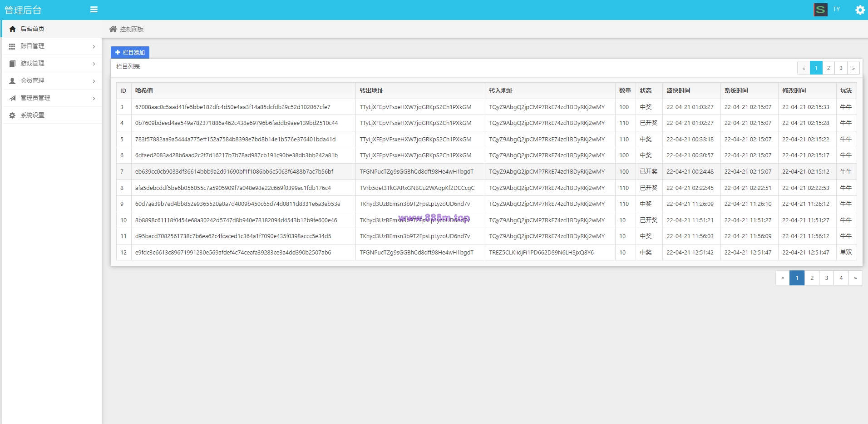Click the 玩法 column header
Image resolution: width=868 pixels, height=424 pixels.
tap(846, 90)
